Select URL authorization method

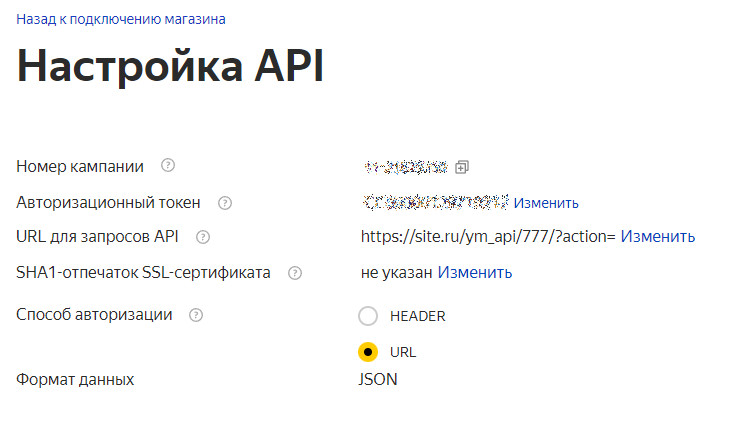click(368, 352)
